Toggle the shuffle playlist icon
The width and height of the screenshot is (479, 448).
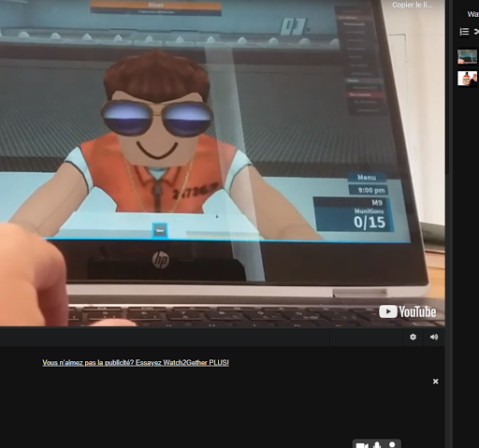pyautogui.click(x=476, y=32)
